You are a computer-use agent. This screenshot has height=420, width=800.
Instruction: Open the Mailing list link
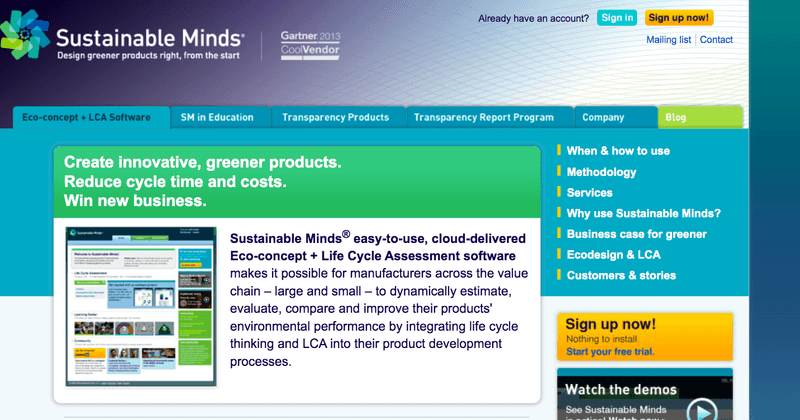coord(670,40)
